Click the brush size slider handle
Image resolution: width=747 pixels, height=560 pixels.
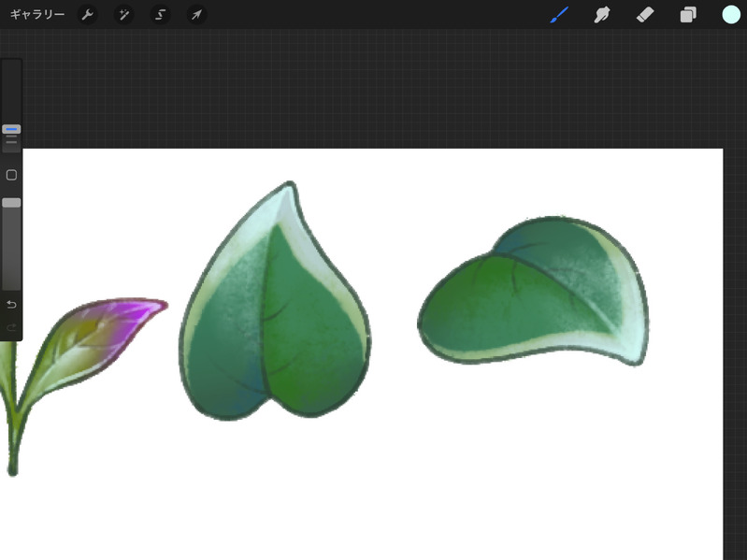point(11,129)
